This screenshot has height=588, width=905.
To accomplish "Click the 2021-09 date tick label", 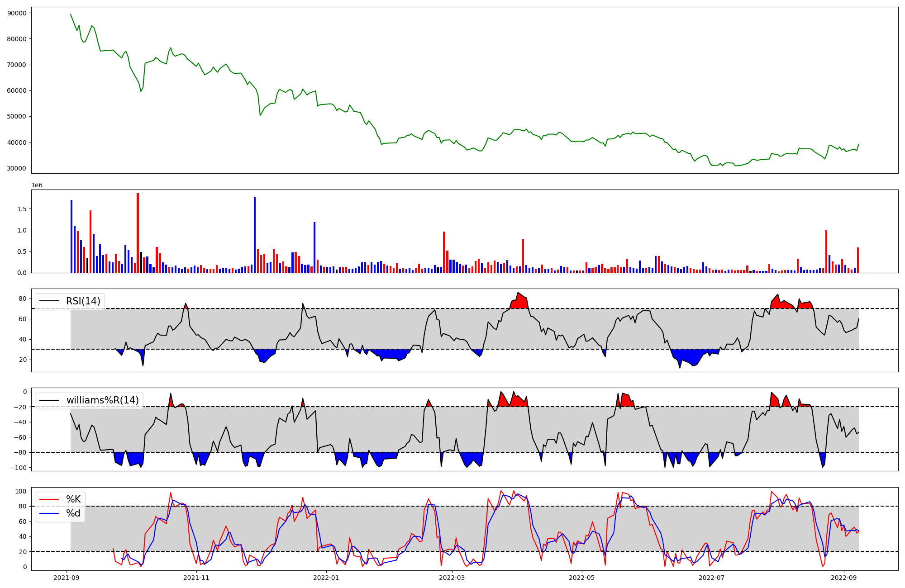I will [x=67, y=578].
